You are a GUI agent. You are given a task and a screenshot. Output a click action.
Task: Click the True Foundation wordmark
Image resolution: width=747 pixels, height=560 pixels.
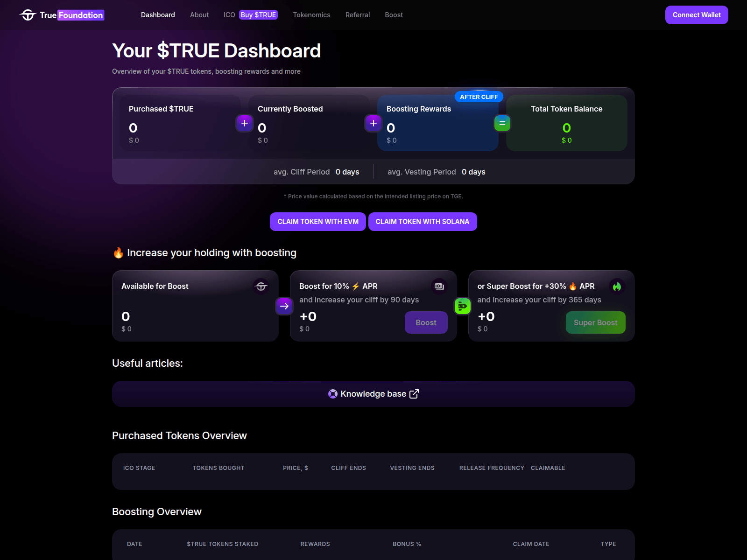(x=72, y=15)
